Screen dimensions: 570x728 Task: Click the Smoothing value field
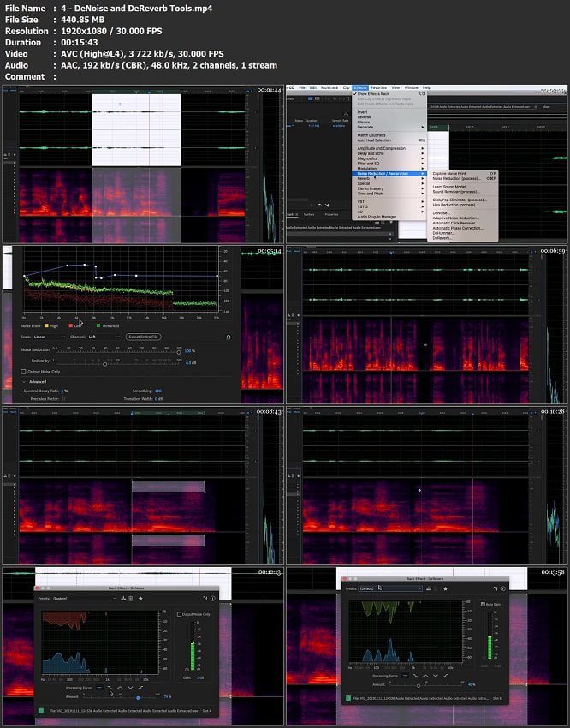158,391
